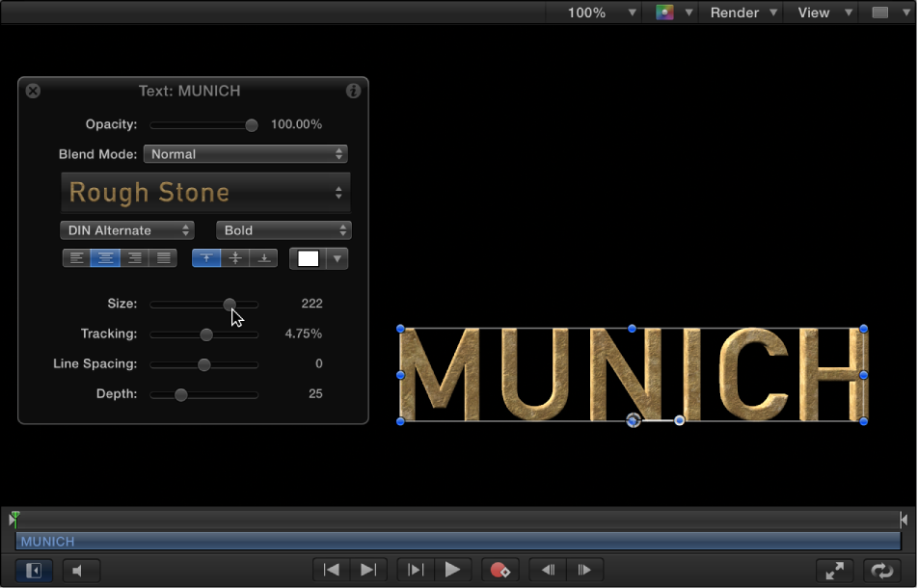Open the DIN Alternate font menu
Screen dimensions: 918x588
[x=126, y=230]
